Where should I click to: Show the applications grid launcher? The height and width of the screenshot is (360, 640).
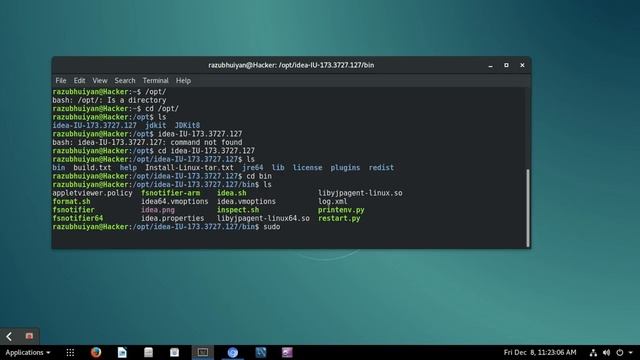(x=70, y=352)
